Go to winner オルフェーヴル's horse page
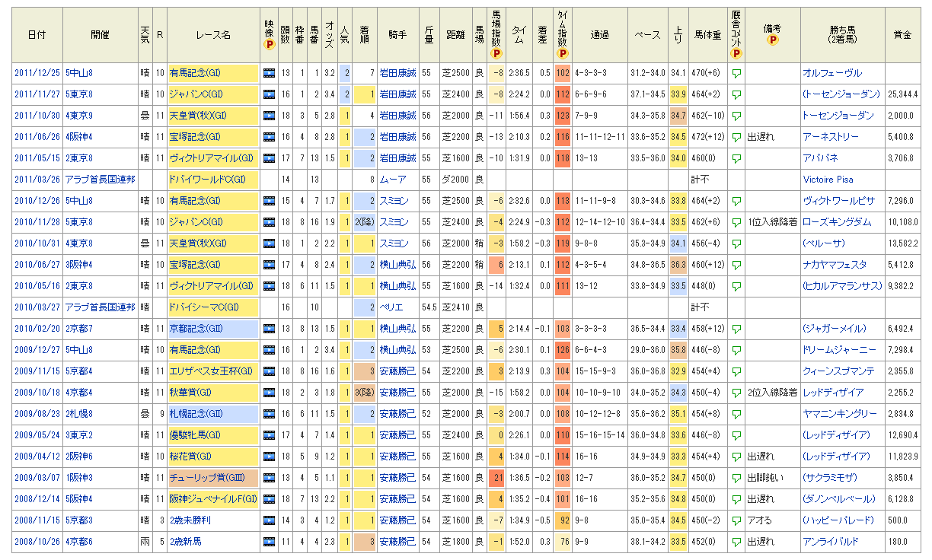 pyautogui.click(x=831, y=73)
